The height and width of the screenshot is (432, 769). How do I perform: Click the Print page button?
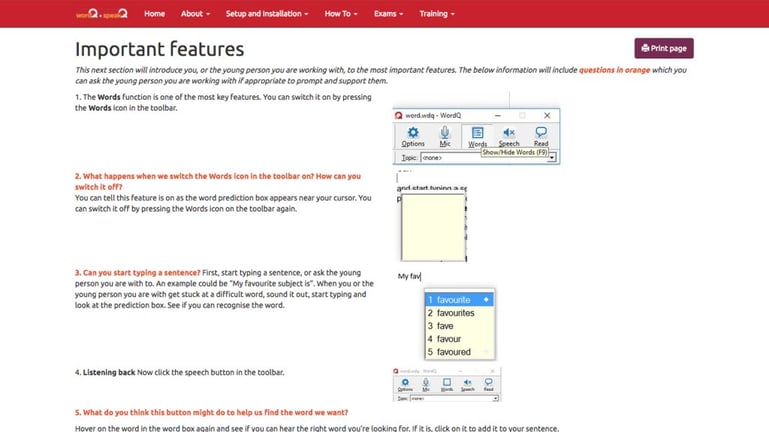664,48
